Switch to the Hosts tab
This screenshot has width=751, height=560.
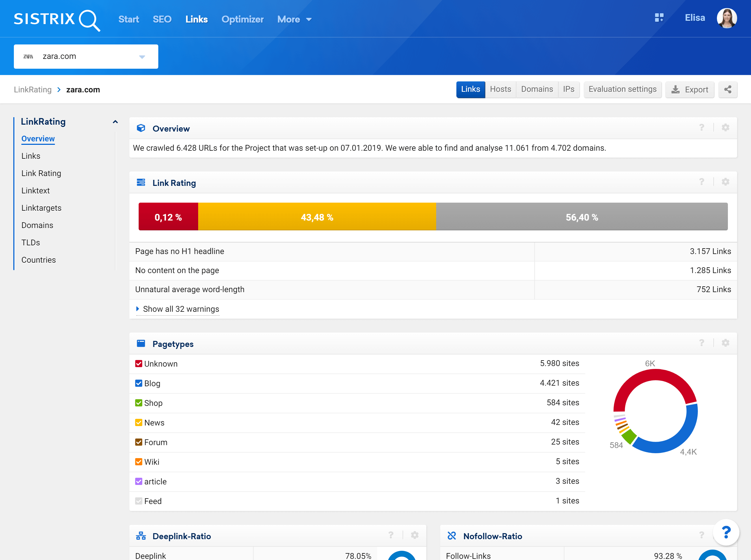500,89
